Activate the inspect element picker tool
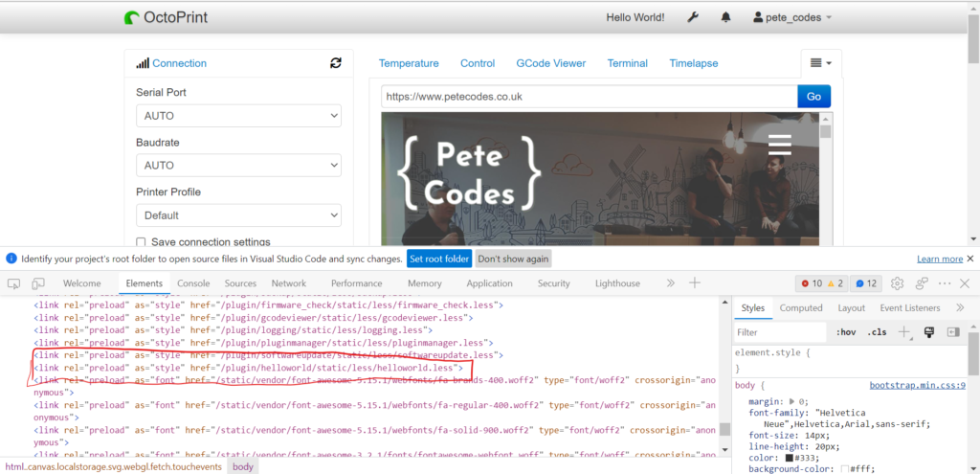 pos(13,283)
